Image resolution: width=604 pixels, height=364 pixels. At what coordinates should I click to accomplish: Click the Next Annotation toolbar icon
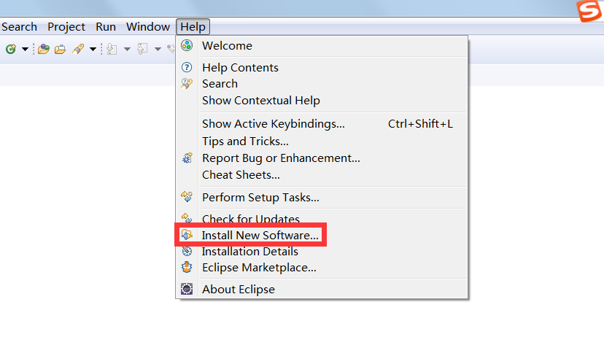pyautogui.click(x=112, y=49)
